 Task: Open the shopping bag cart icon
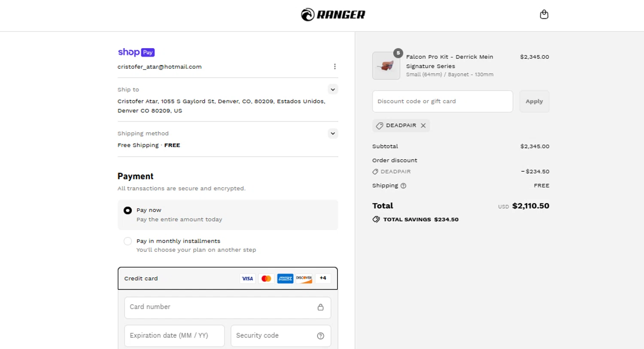[x=544, y=14]
